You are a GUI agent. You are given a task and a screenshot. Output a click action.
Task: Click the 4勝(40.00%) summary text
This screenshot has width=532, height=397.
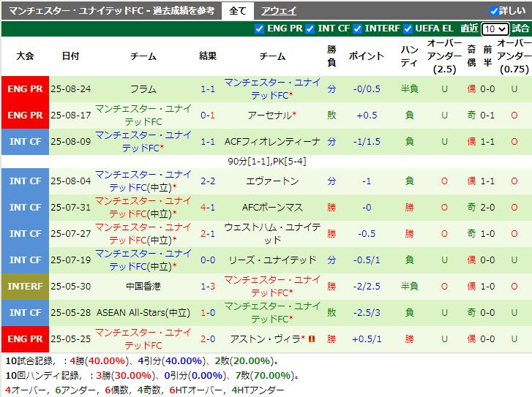click(x=98, y=361)
